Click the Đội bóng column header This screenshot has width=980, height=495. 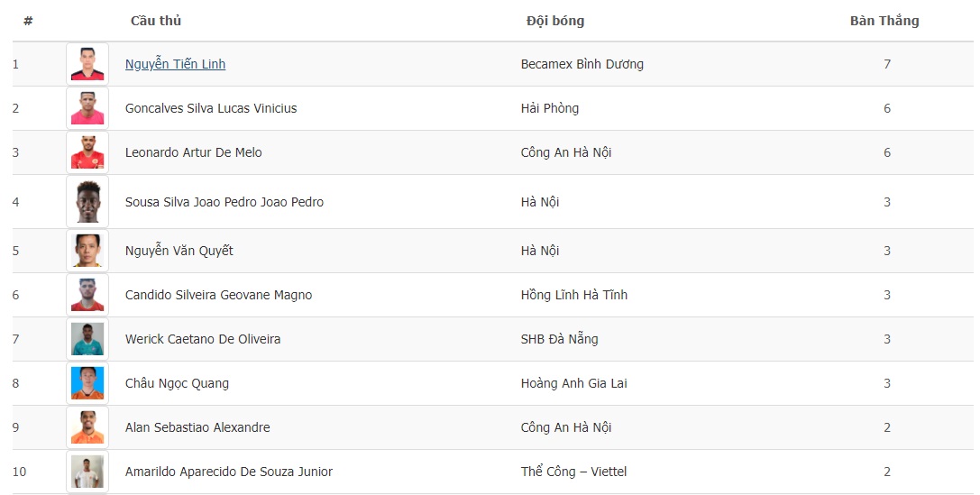click(555, 21)
